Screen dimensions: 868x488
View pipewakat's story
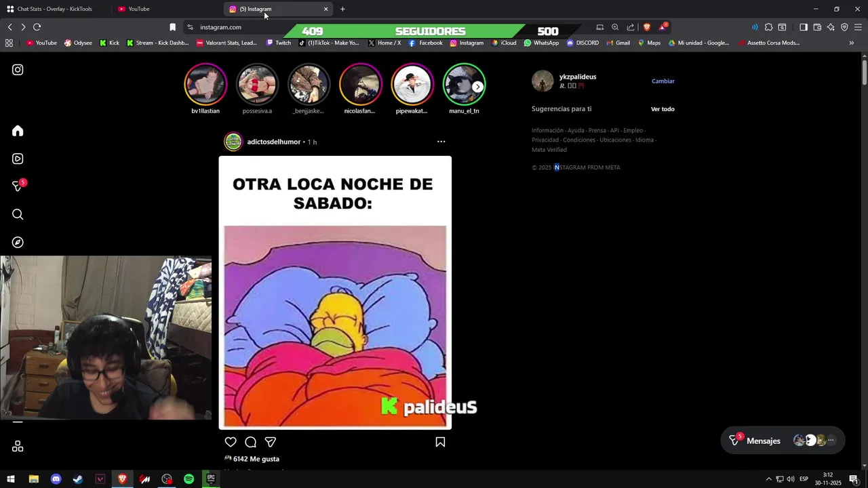[412, 84]
